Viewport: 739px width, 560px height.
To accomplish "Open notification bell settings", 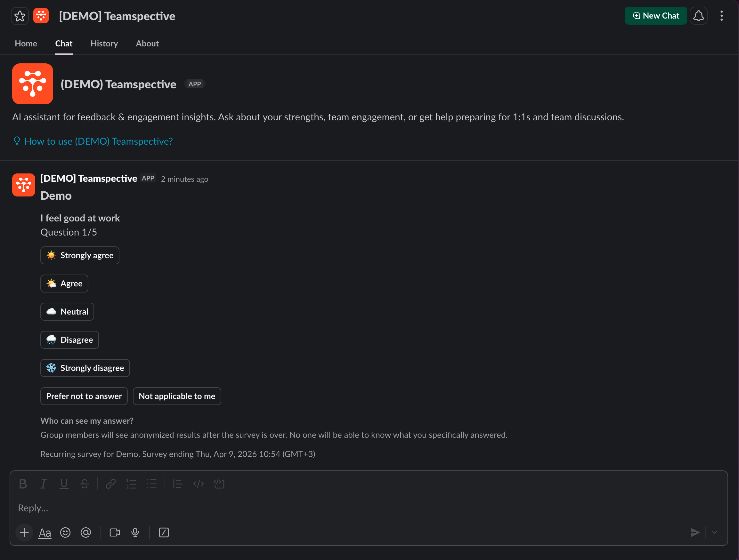I will [x=698, y=16].
